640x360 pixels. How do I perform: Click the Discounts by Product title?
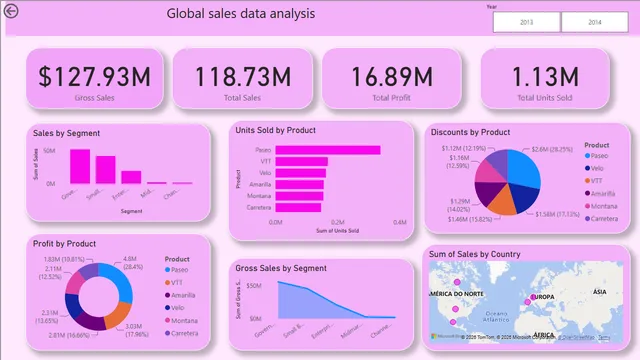click(x=471, y=132)
